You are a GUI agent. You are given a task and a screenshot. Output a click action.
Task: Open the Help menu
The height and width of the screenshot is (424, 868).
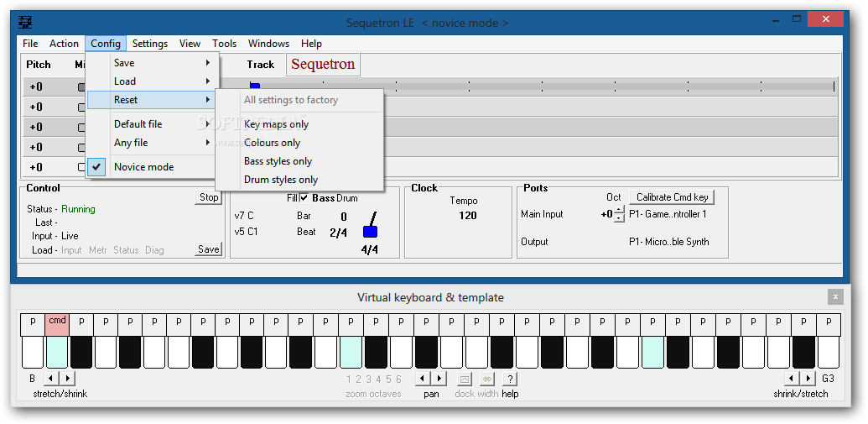[311, 43]
